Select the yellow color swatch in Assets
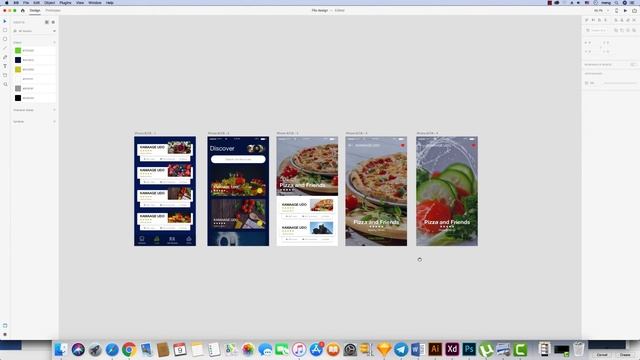Image resolution: width=640 pixels, height=360 pixels. (x=18, y=69)
